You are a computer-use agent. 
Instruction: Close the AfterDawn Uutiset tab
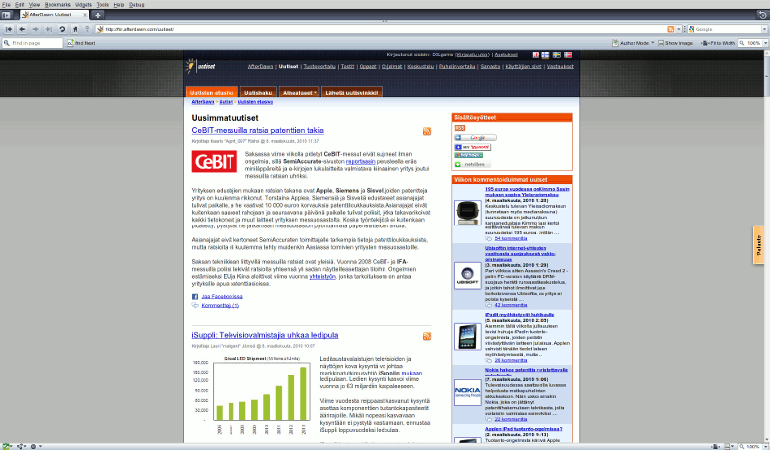coord(85,15)
